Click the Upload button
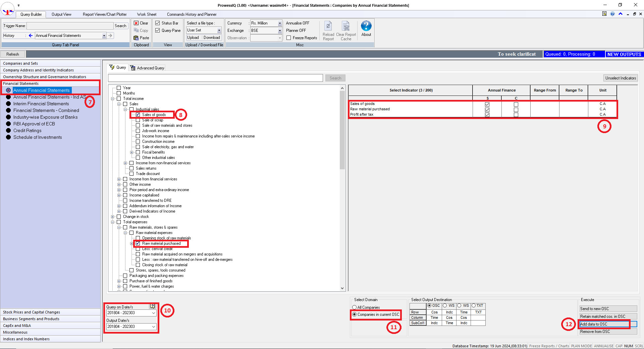Screen dimensions: 644x349 (193, 38)
